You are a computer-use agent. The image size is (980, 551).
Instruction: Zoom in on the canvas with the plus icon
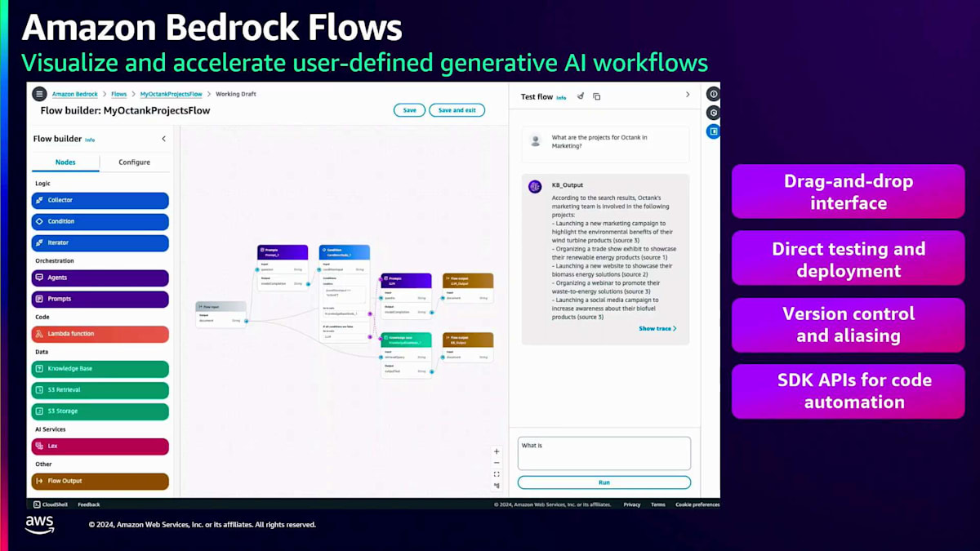[497, 451]
